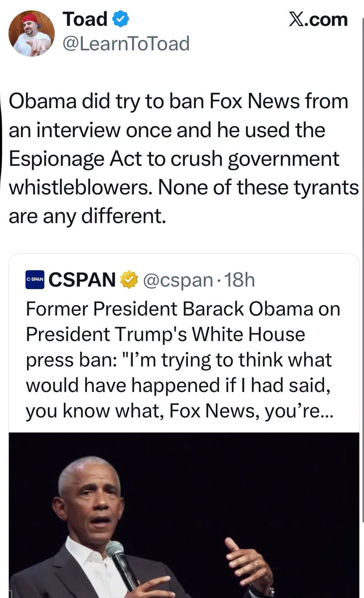
Task: Open the Toad display name
Action: coord(85,19)
